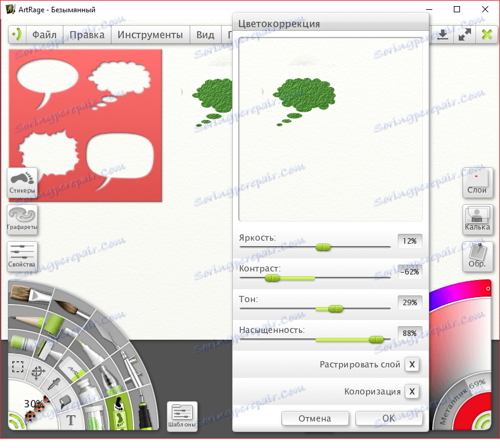Click the Яркость slider handle

[x=323, y=247]
